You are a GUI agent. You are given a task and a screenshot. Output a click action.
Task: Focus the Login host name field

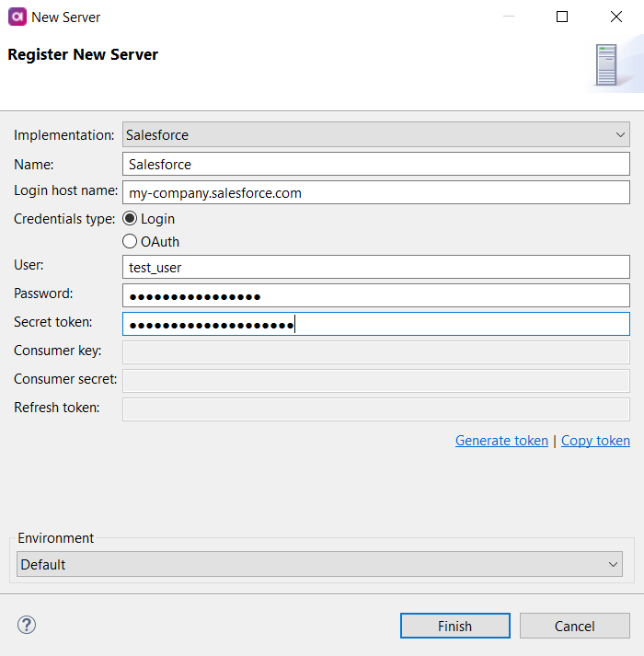375,193
